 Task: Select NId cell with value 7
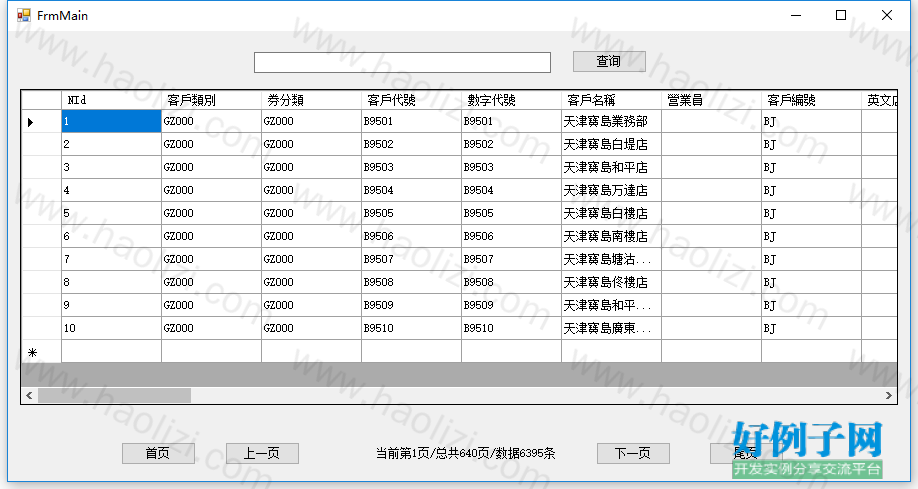point(111,259)
